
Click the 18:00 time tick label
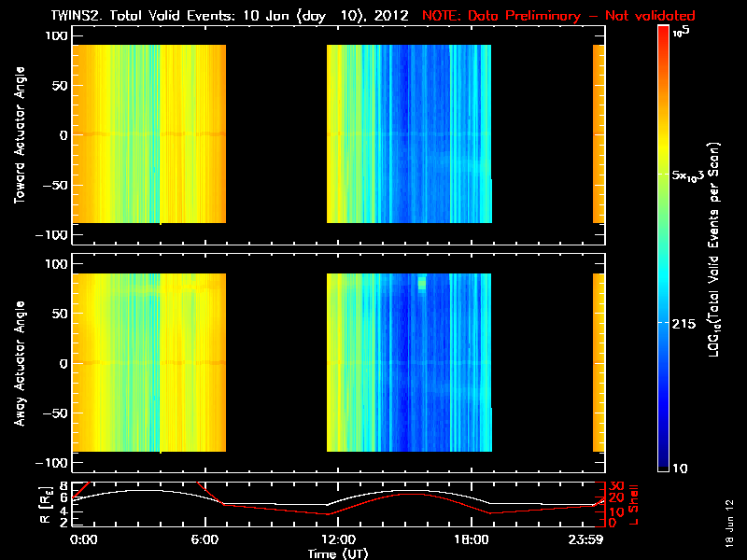[472, 539]
